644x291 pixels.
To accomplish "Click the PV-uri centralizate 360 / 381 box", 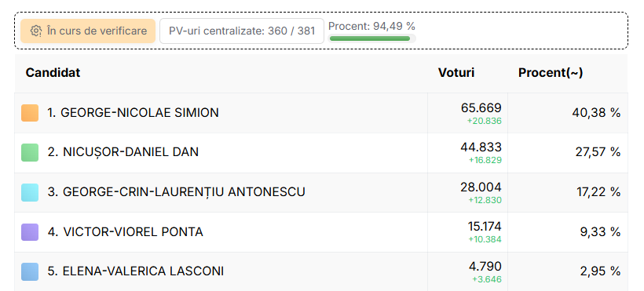I will (242, 31).
